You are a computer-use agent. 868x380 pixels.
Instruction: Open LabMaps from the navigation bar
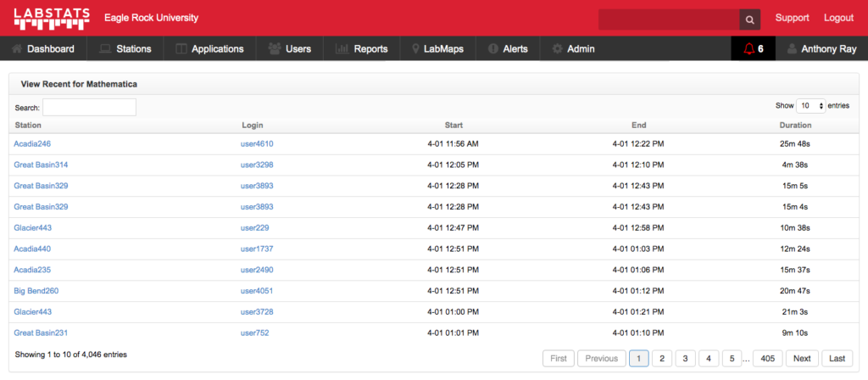(x=438, y=48)
